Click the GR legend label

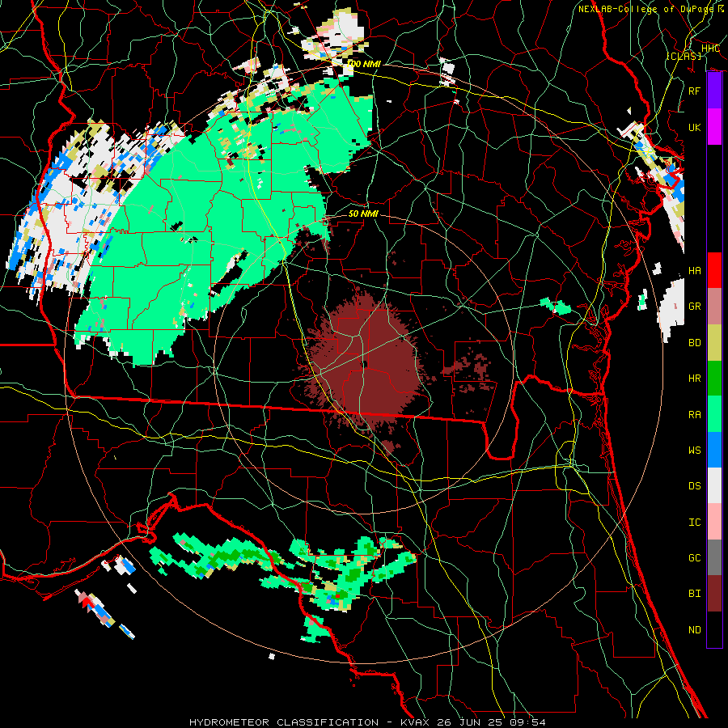coord(695,307)
